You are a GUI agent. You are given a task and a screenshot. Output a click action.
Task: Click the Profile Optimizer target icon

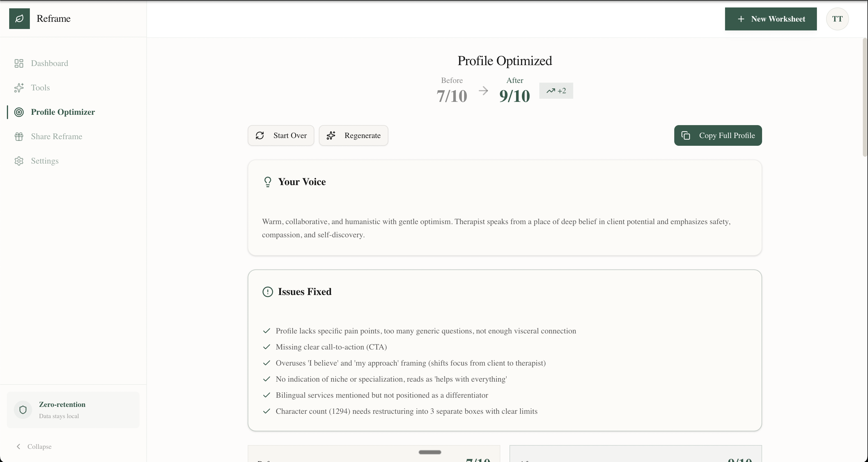[x=19, y=112]
